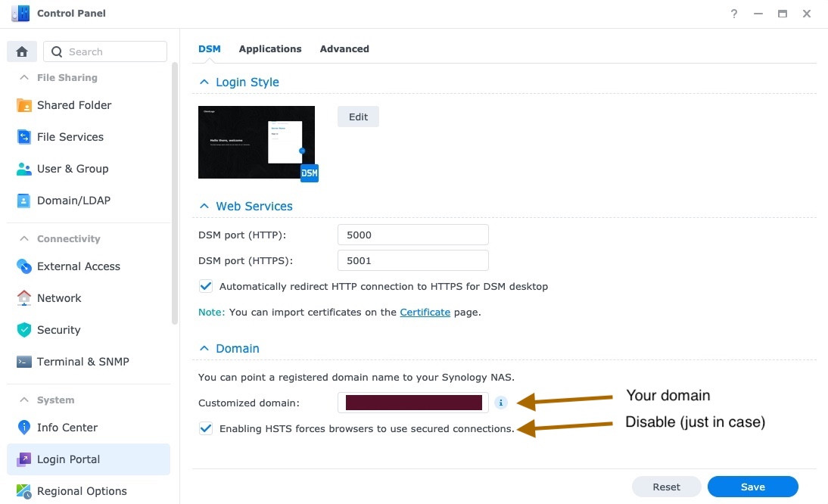Click the home icon above the sidebar
This screenshot has width=828, height=504.
coord(21,51)
